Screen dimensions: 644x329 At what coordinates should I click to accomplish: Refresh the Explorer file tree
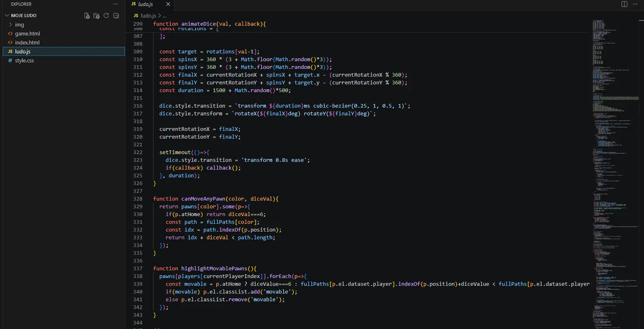106,15
